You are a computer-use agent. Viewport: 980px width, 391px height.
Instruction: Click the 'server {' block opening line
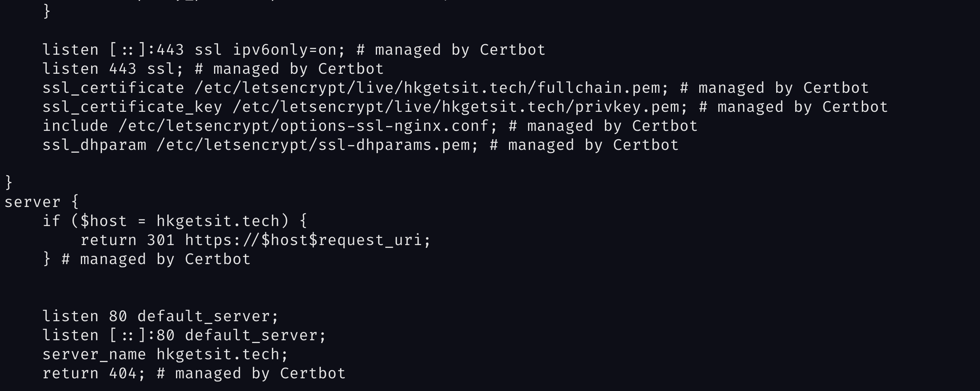[42, 202]
